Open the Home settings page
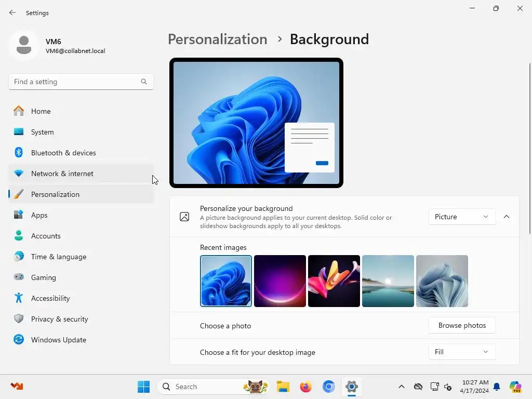532x399 pixels. pyautogui.click(x=81, y=111)
